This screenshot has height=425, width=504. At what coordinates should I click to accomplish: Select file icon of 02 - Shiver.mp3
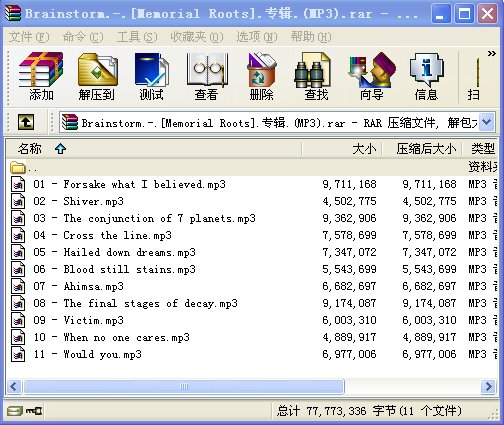click(18, 201)
